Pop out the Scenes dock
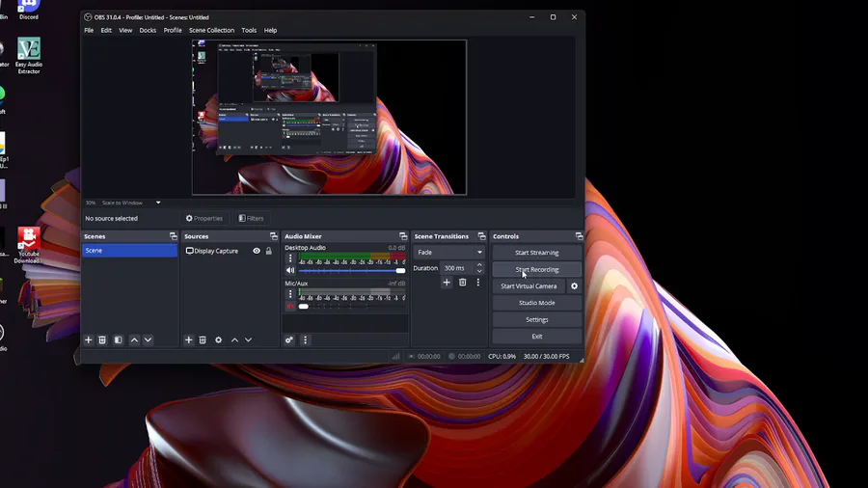 [174, 236]
